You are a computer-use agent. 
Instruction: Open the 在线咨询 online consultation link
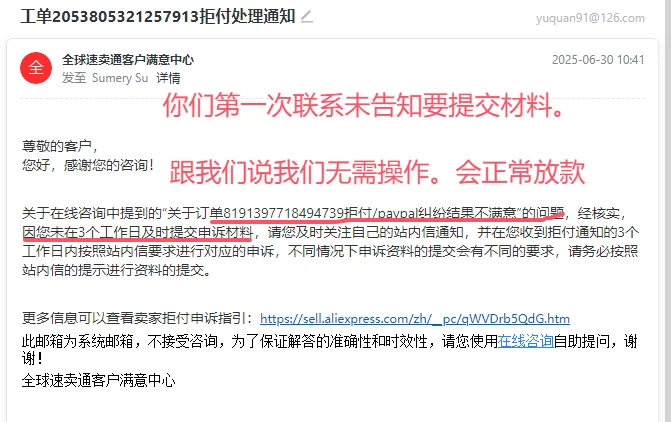click(x=526, y=342)
